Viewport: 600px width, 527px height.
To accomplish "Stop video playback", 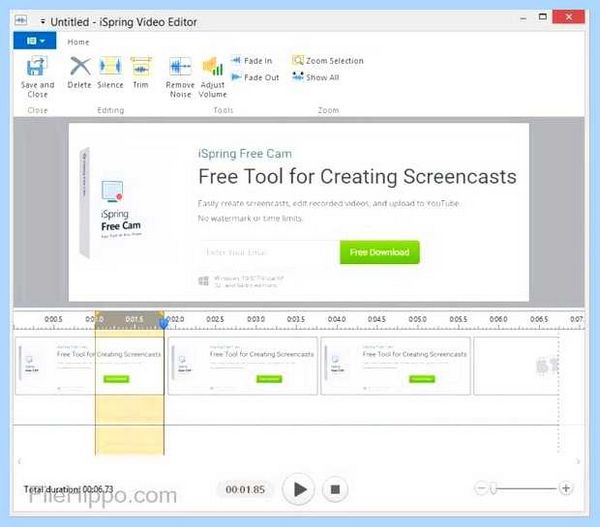I will 335,489.
